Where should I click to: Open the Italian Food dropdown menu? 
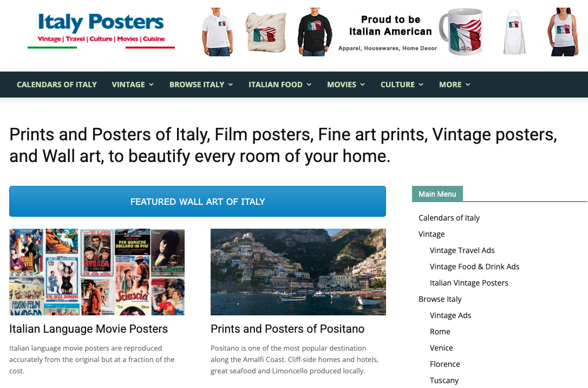(280, 85)
